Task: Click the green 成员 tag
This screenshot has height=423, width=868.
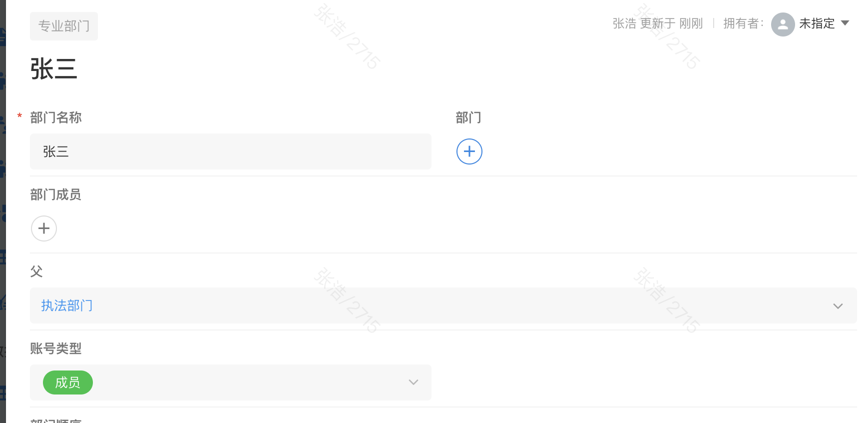Action: point(68,382)
